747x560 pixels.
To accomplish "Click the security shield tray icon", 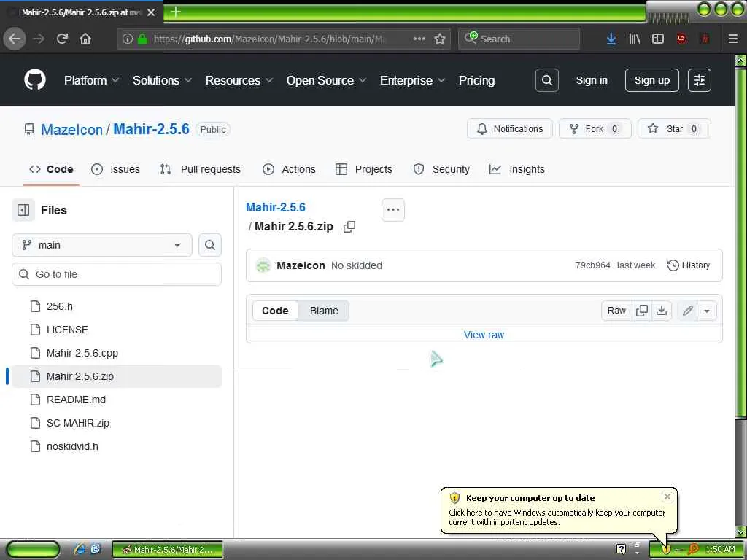I will (665, 550).
